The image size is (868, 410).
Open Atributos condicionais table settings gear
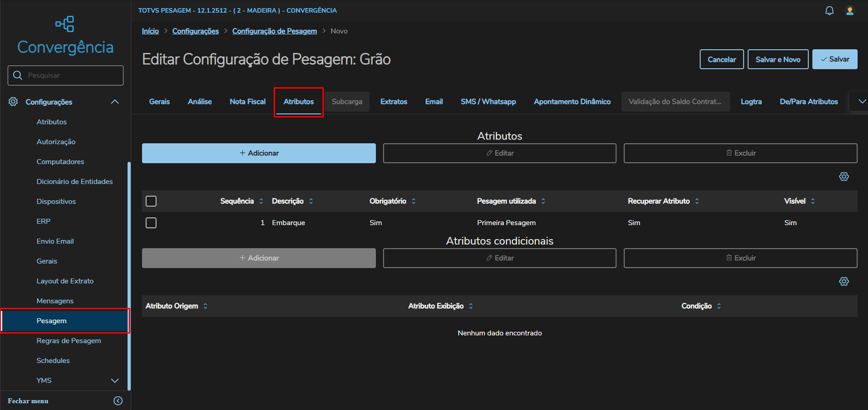[844, 282]
